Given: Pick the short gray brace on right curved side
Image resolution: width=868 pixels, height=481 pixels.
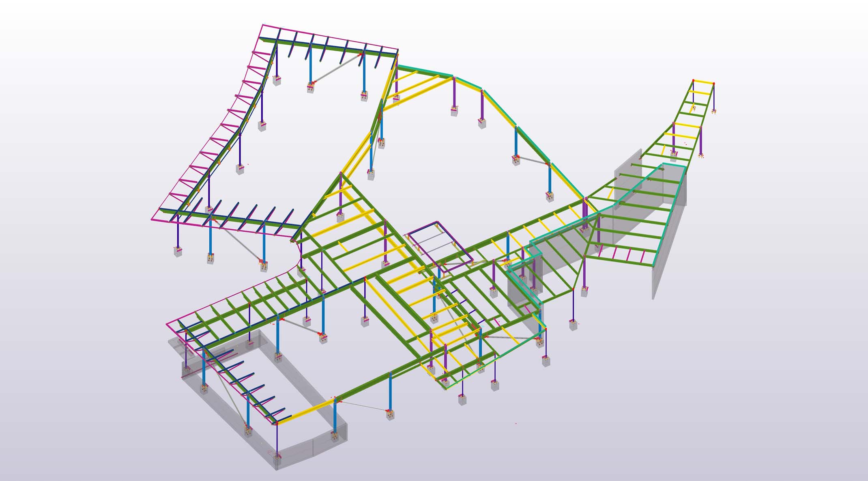Looking at the screenshot, I should [x=532, y=160].
